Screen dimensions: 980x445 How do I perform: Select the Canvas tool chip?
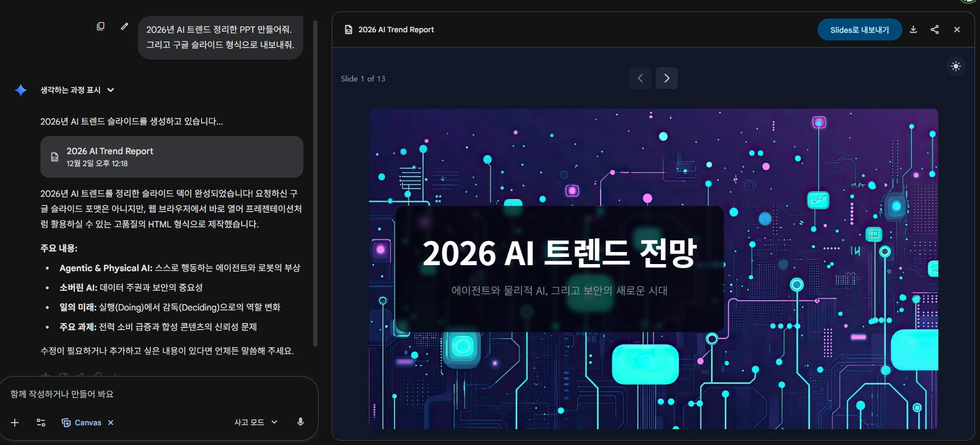tap(81, 423)
